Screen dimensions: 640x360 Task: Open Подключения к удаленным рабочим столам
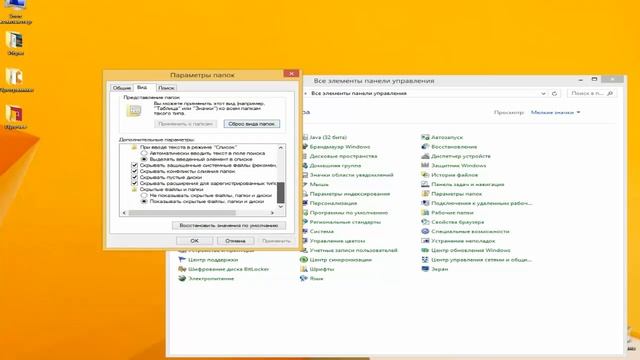(x=476, y=203)
